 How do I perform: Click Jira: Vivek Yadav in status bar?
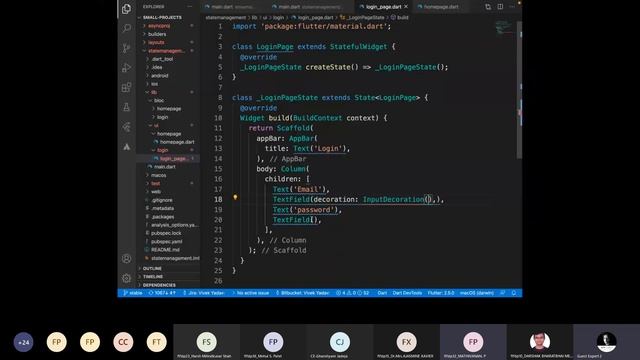204,293
